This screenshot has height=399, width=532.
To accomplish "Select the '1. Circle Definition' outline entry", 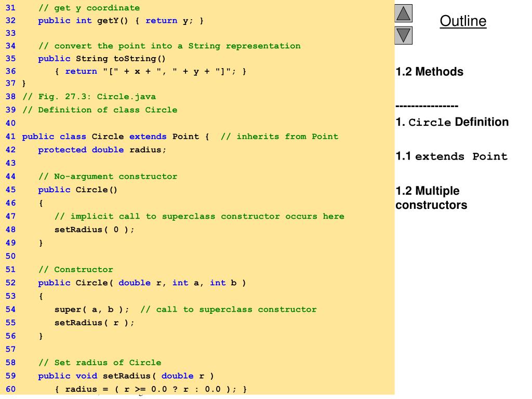I will tap(452, 123).
